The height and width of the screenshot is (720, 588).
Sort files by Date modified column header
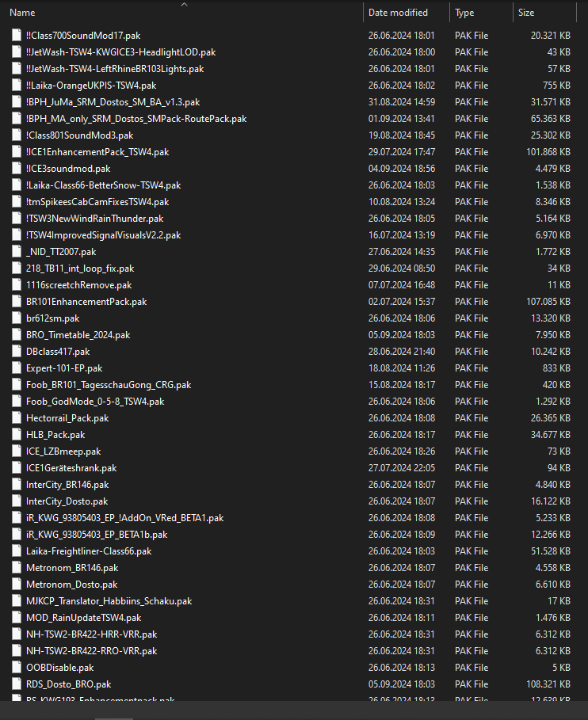point(398,13)
